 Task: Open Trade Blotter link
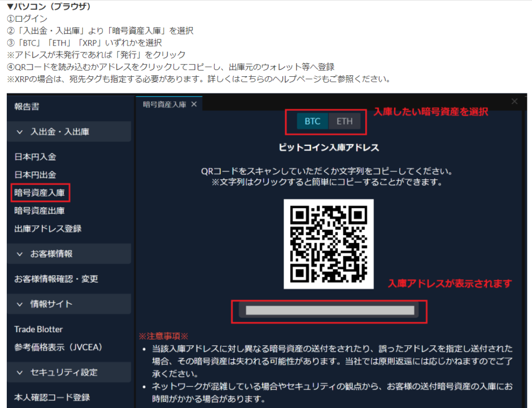click(x=38, y=330)
